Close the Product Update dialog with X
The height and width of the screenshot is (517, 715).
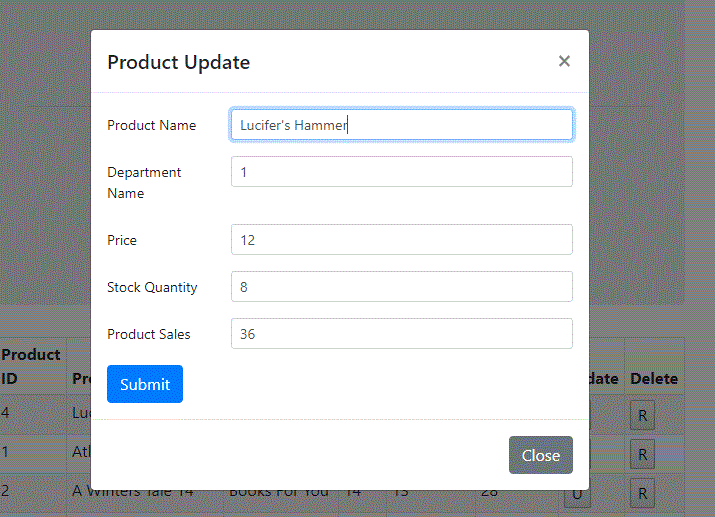564,61
